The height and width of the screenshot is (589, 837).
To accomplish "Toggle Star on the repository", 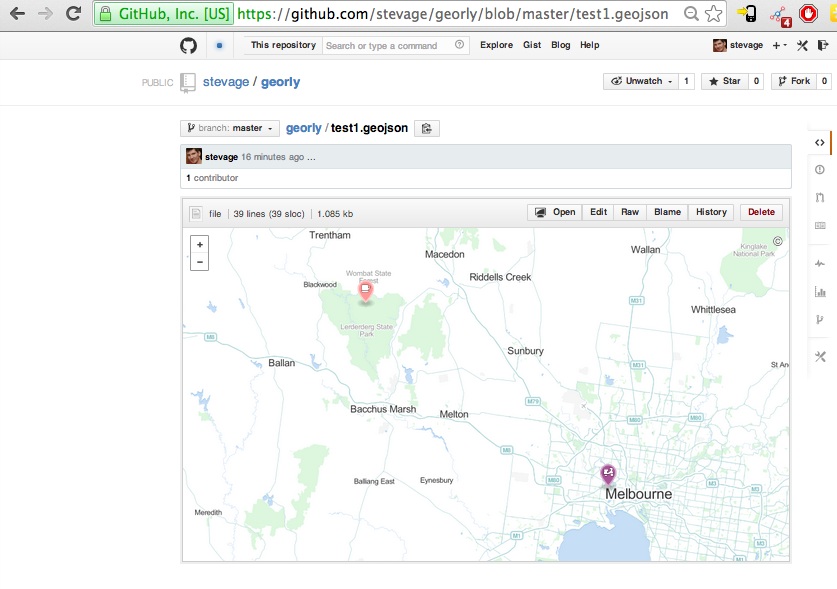I will click(x=725, y=81).
